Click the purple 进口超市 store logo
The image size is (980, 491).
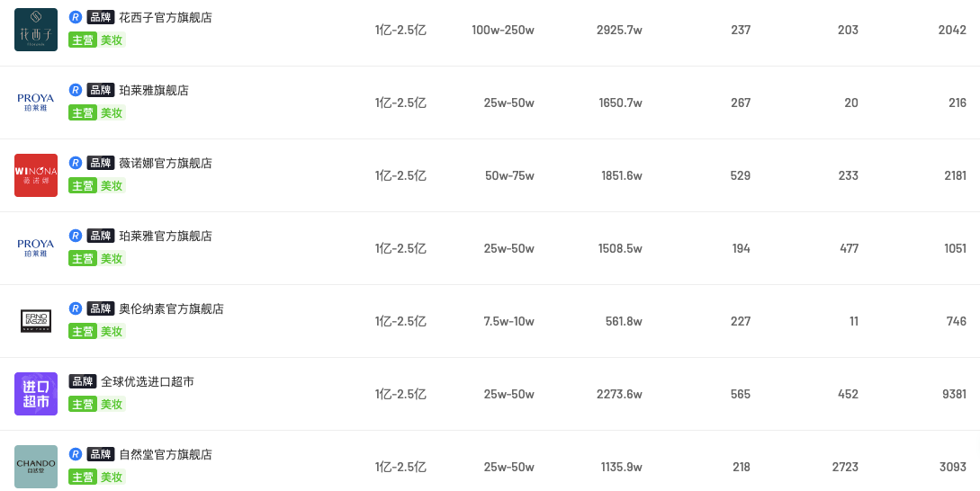click(36, 394)
